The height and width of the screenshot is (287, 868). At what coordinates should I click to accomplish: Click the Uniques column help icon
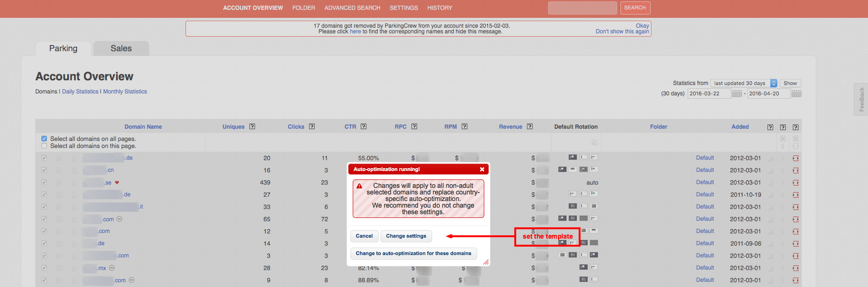tap(252, 126)
